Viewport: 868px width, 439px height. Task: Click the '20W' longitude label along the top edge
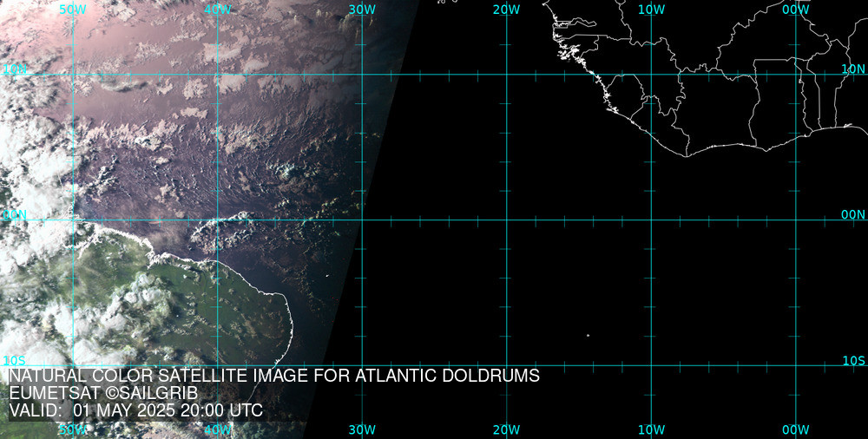(x=506, y=10)
